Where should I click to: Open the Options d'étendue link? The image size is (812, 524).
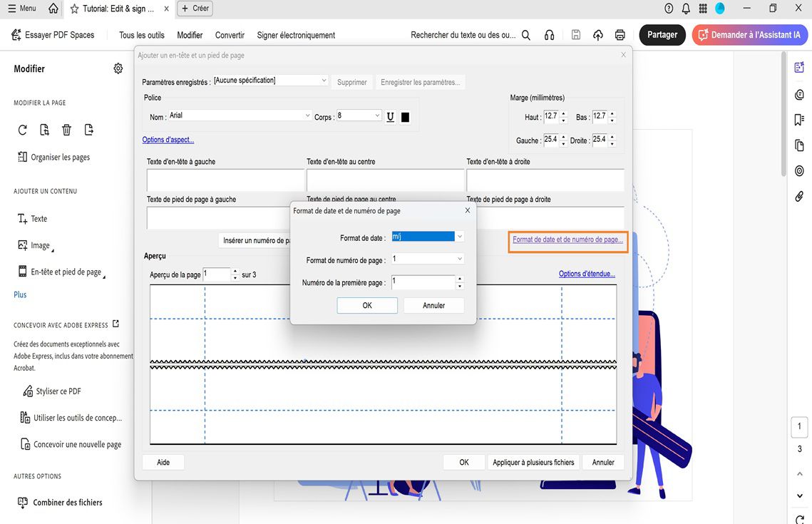(587, 273)
